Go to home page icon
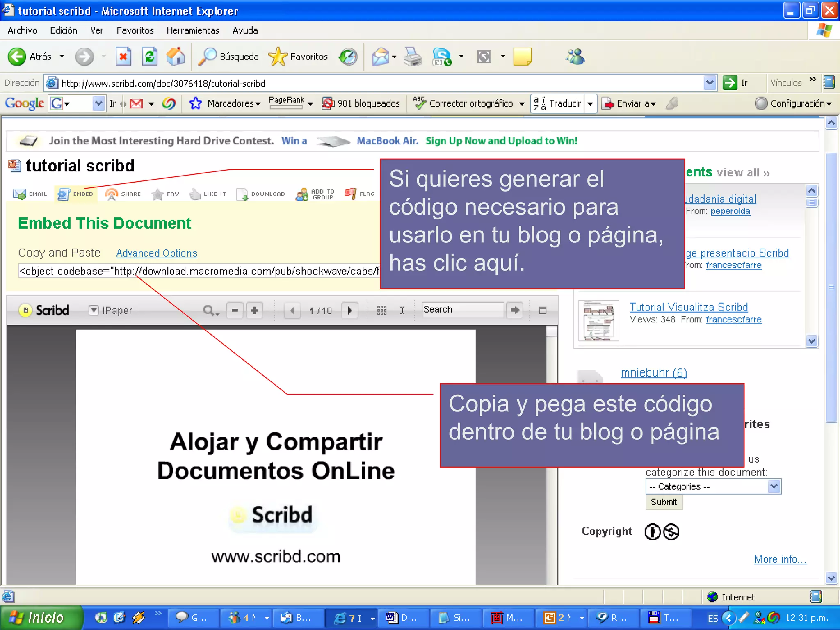Image resolution: width=840 pixels, height=630 pixels. pos(176,57)
